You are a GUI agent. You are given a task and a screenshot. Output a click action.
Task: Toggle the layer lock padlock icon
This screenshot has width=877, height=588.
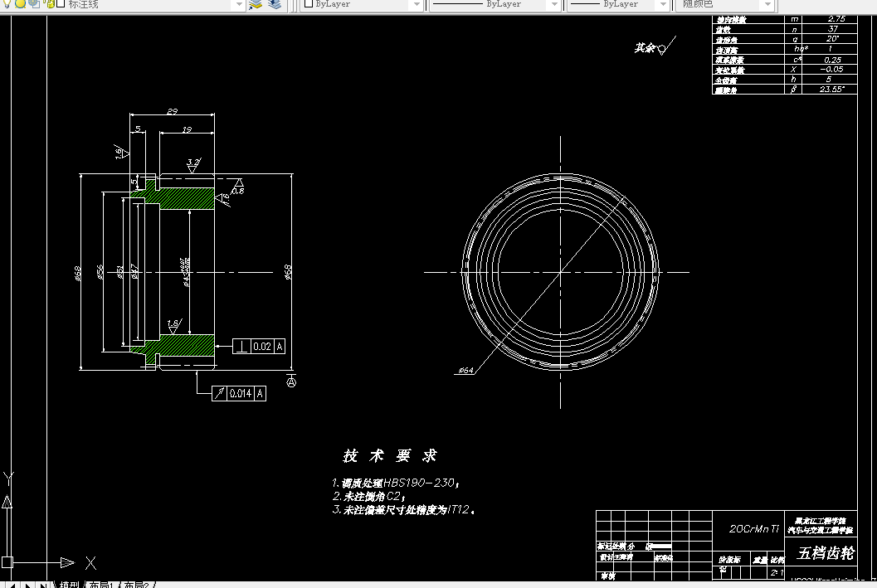[x=51, y=4]
